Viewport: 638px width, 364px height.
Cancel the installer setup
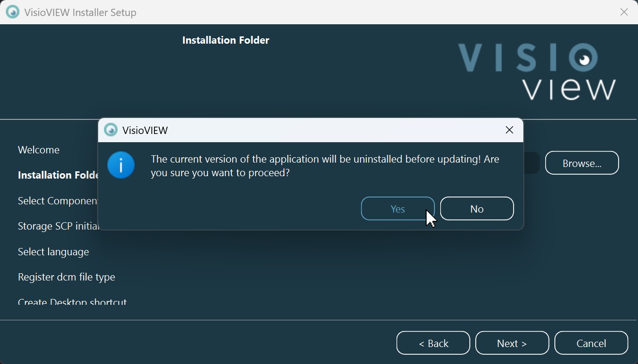point(591,343)
